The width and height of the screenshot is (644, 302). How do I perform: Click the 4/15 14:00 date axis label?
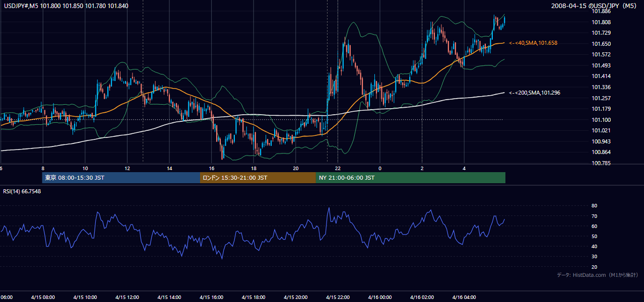click(x=169, y=297)
